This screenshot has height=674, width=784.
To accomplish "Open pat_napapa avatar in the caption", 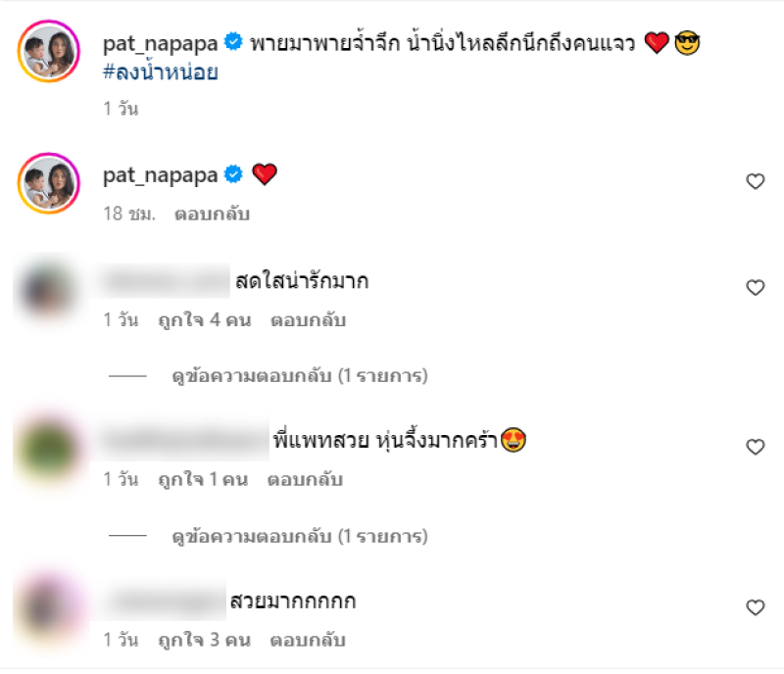I will [49, 51].
